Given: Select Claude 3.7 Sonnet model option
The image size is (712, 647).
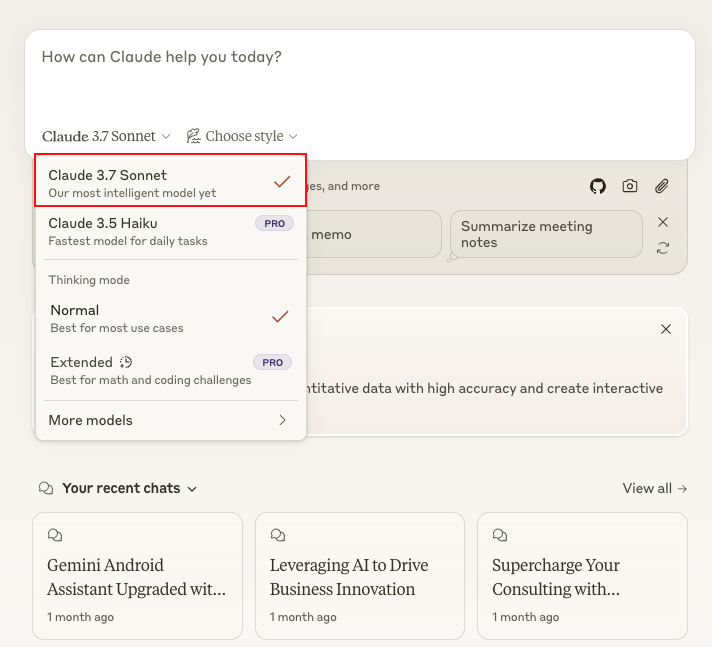Looking at the screenshot, I should (x=170, y=181).
